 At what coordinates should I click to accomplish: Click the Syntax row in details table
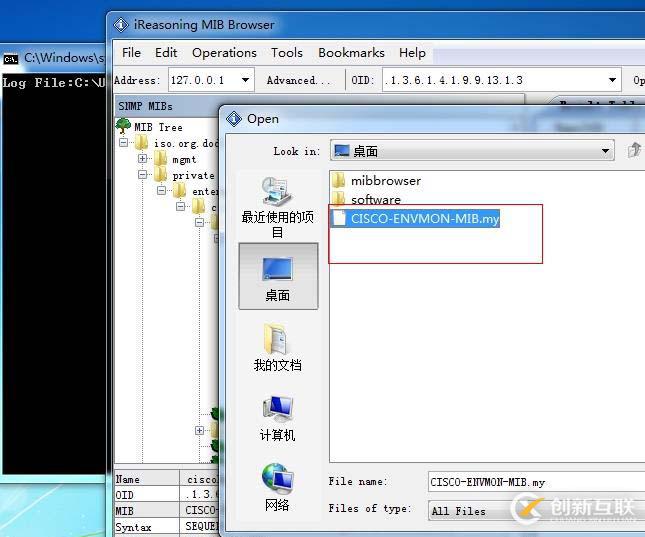(x=166, y=527)
